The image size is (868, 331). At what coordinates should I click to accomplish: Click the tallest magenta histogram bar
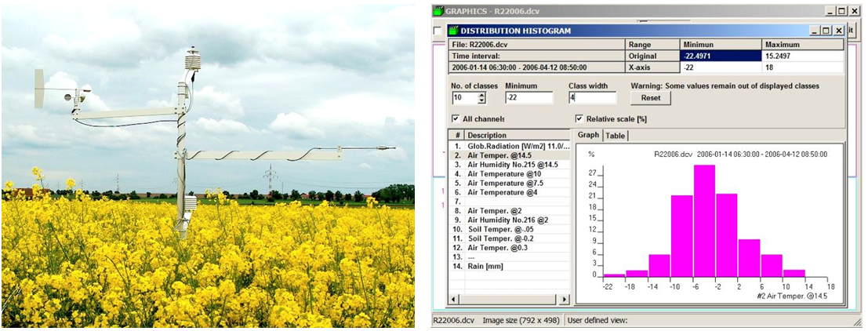point(704,220)
